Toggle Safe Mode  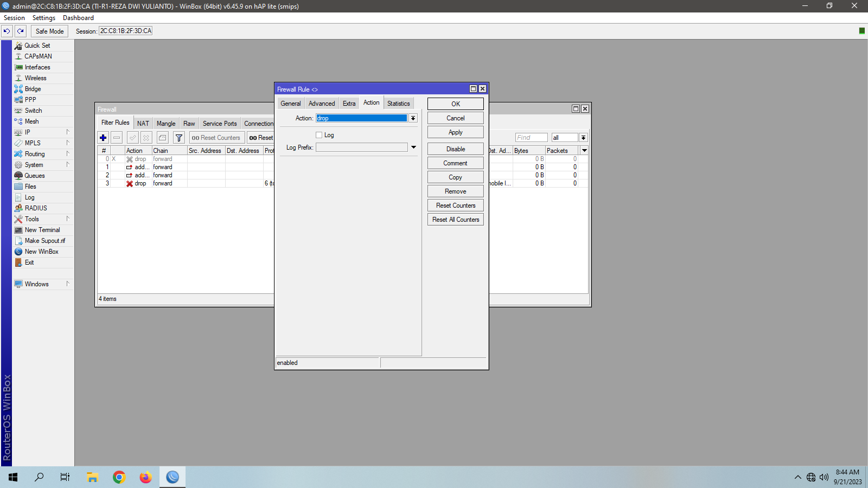tap(49, 31)
